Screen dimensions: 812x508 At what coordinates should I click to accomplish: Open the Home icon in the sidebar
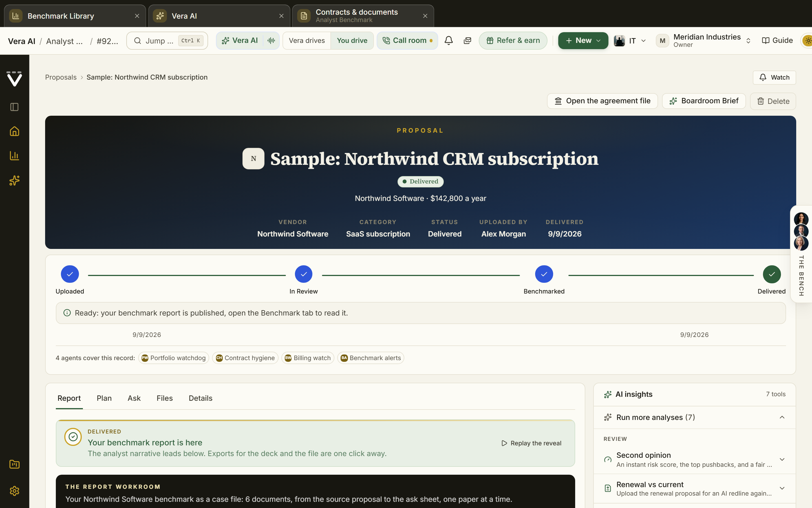click(x=14, y=131)
